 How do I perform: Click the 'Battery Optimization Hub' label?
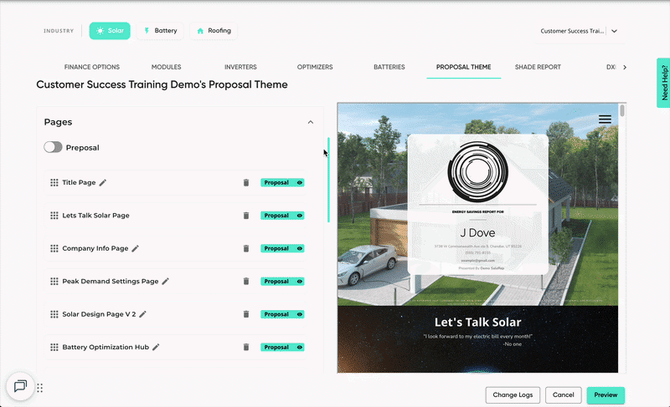(106, 347)
